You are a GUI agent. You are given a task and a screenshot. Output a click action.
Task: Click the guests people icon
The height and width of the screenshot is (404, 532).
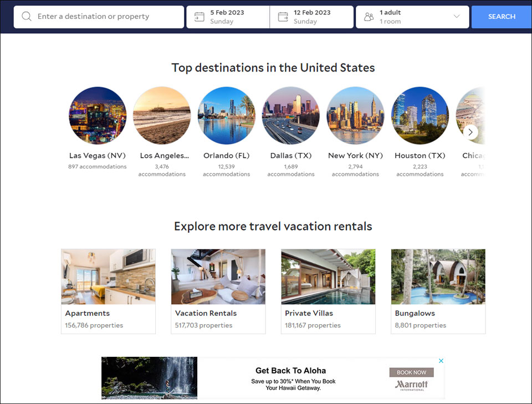[369, 17]
